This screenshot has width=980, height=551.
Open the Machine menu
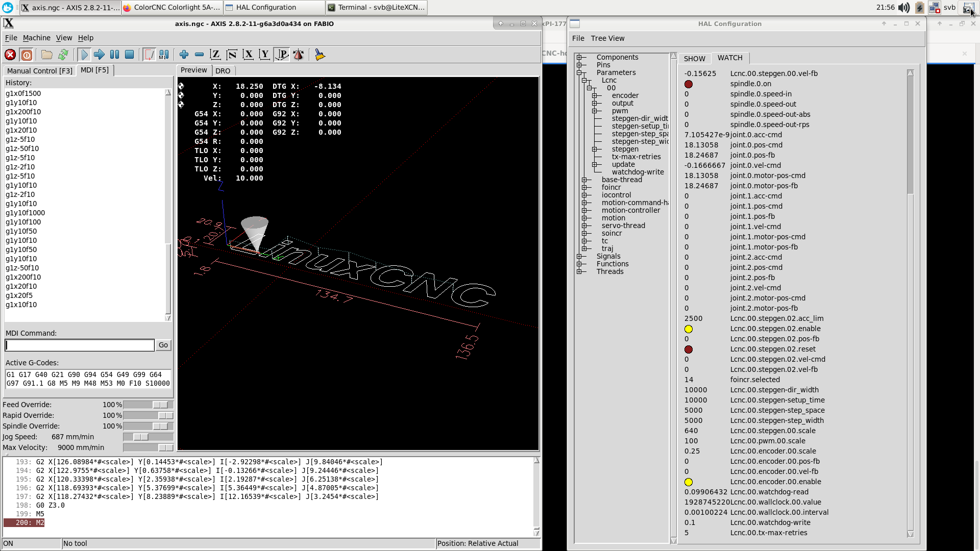pos(37,38)
